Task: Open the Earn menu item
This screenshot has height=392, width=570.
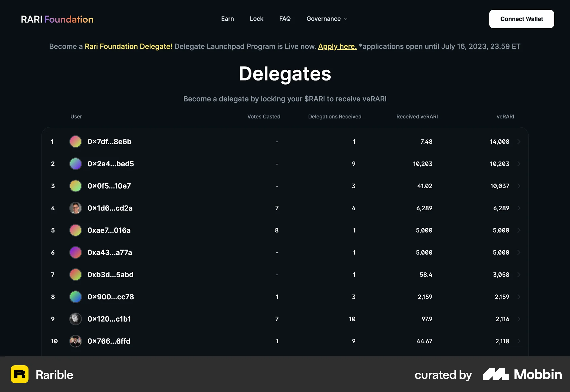Action: click(x=227, y=19)
